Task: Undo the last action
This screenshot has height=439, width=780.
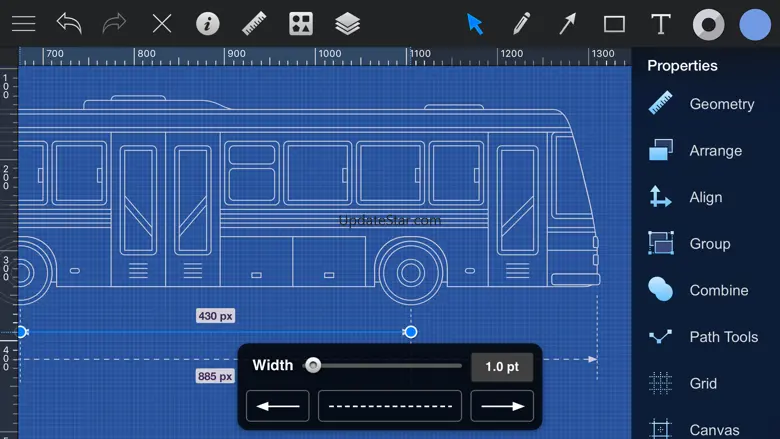Action: click(69, 23)
